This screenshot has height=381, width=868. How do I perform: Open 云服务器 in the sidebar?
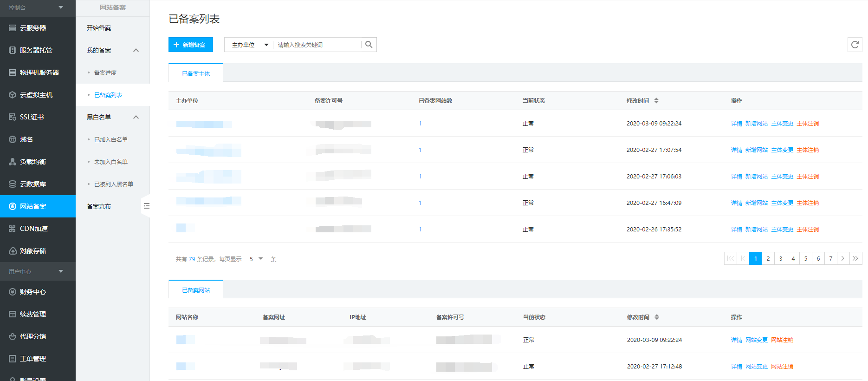pos(32,28)
